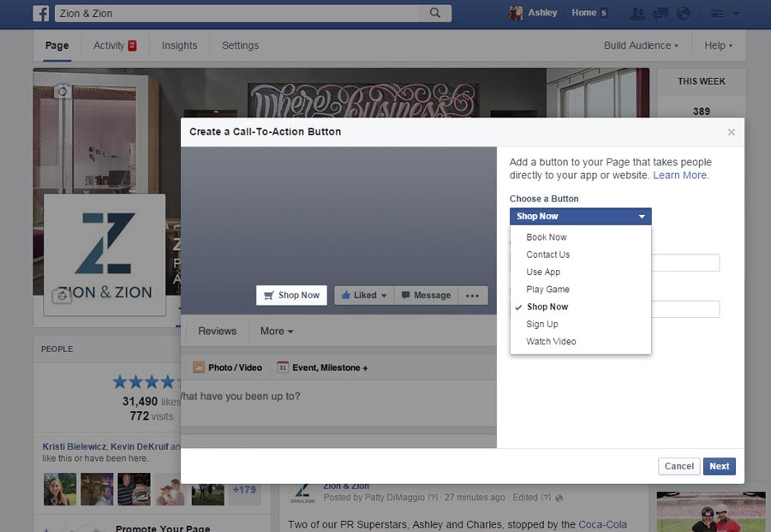The image size is (771, 532).
Task: Expand the More menu below the cover
Action: coord(276,331)
